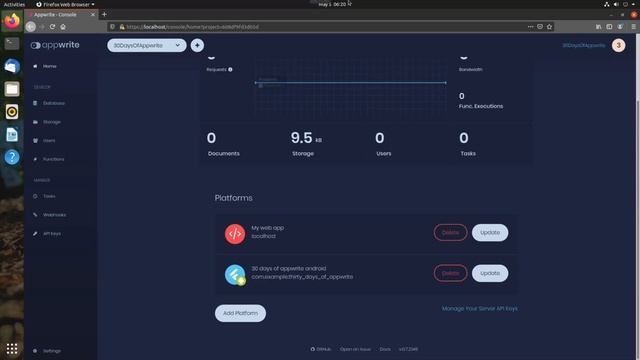Click the Appwrite logo
The image size is (640, 360).
[x=55, y=45]
